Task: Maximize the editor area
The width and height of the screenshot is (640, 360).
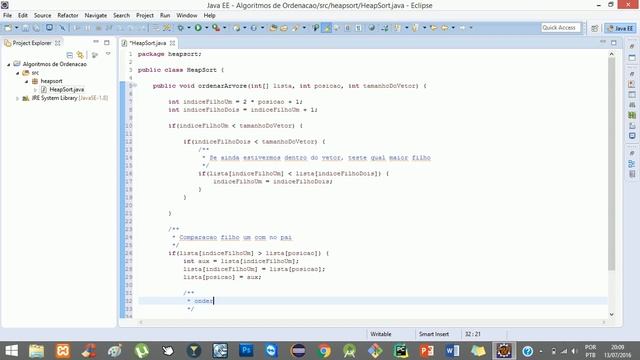Action: click(613, 42)
